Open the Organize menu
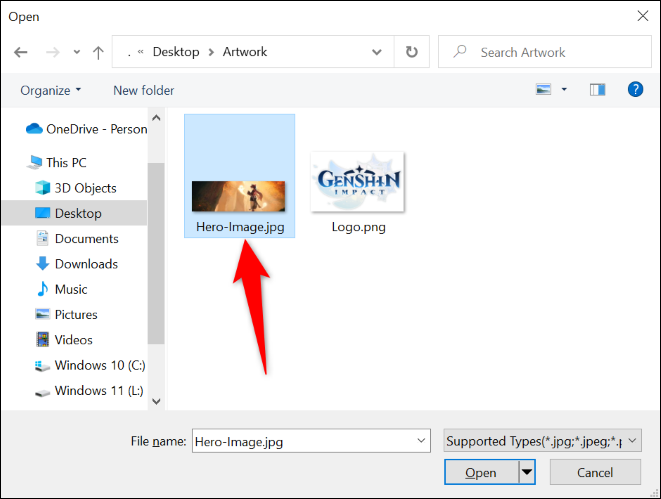The width and height of the screenshot is (661, 499). click(51, 90)
